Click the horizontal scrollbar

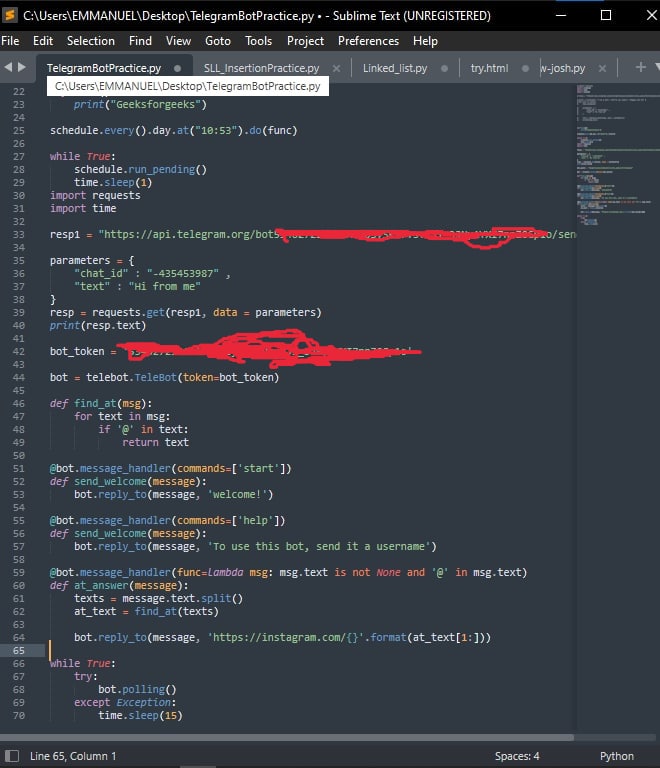coord(287,737)
